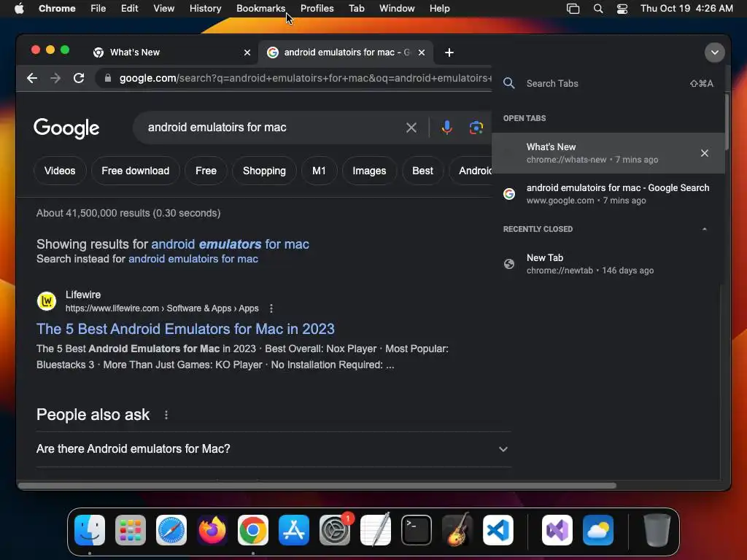Open the History menu
Viewport: 747px width, 560px height.
205,9
